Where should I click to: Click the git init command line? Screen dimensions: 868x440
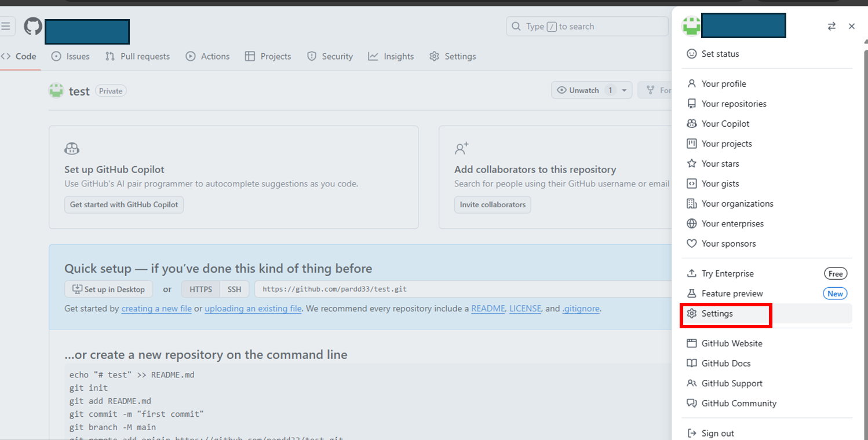(x=89, y=388)
